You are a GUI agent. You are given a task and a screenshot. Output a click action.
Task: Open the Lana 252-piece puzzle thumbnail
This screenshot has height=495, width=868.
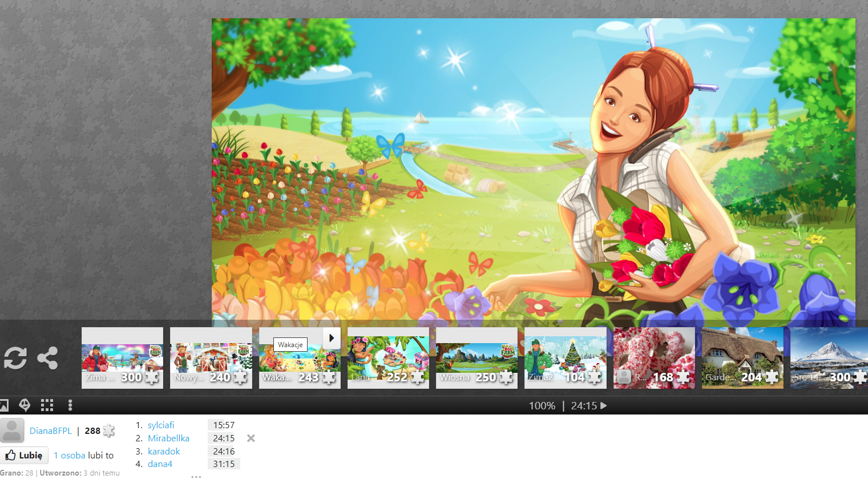[388, 358]
